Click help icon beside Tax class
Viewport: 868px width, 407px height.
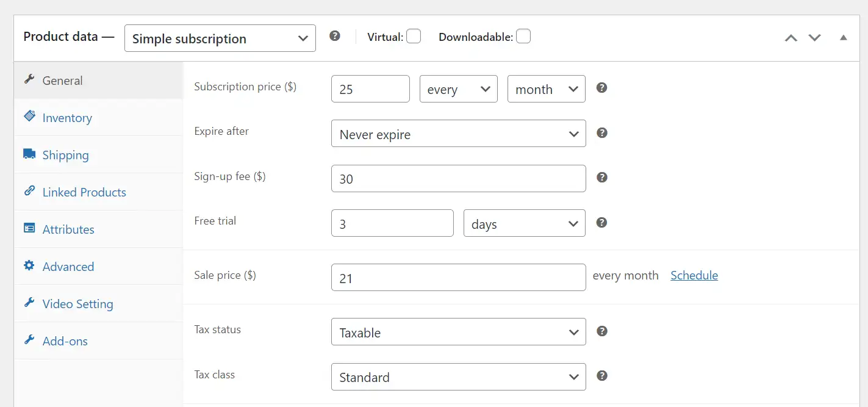pyautogui.click(x=601, y=376)
